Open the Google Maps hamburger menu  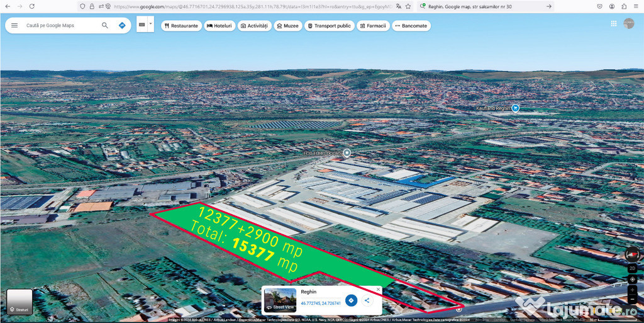pos(14,26)
